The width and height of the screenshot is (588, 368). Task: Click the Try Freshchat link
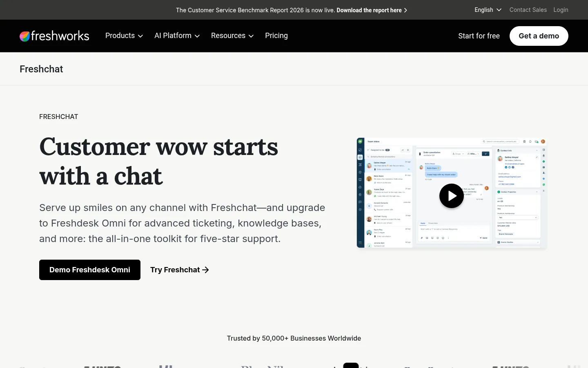pos(180,270)
